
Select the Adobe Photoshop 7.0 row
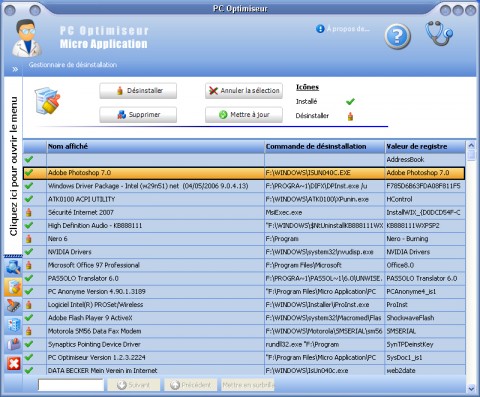[x=244, y=173]
